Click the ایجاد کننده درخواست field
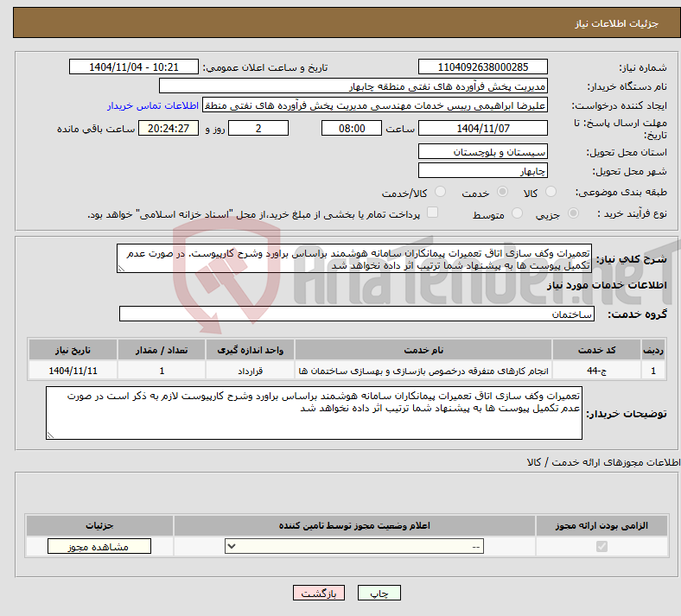Viewport: 681px width, 616px height. click(x=375, y=105)
